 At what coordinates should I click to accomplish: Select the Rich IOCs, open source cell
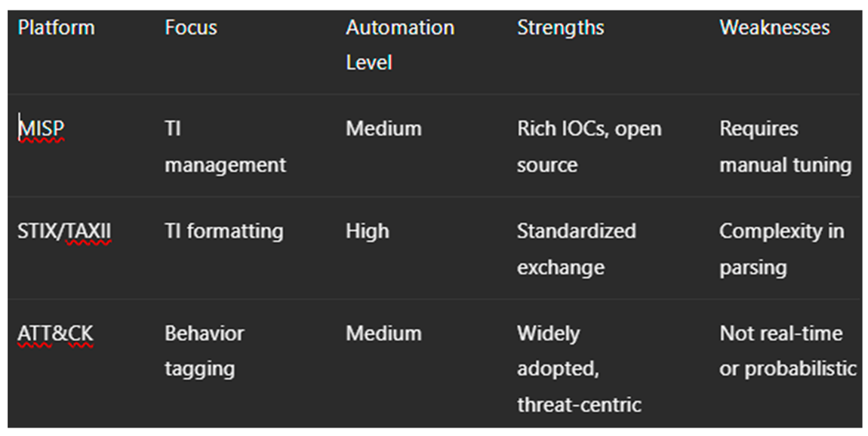(589, 146)
